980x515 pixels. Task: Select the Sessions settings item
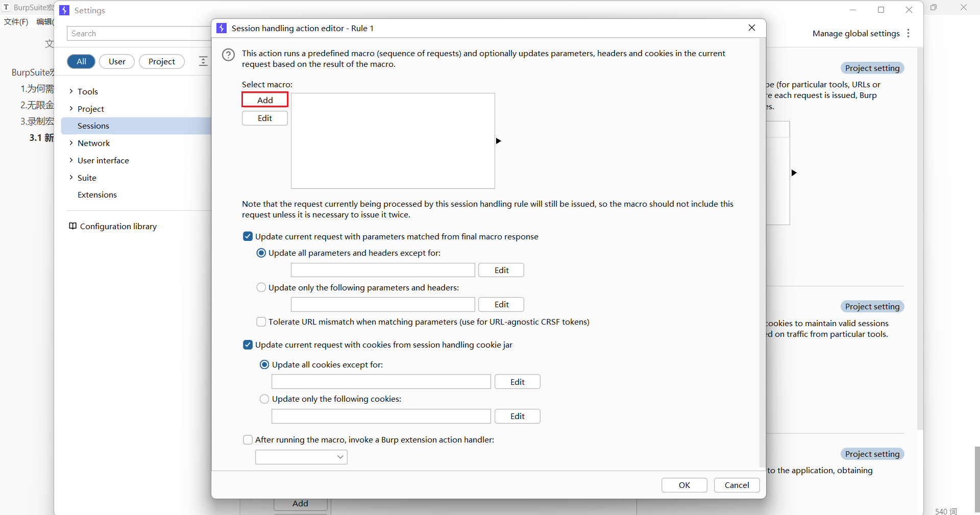coord(136,126)
